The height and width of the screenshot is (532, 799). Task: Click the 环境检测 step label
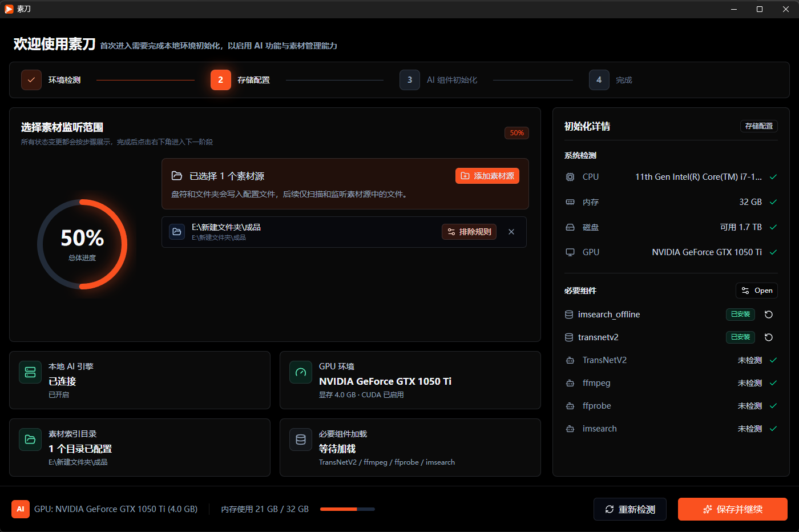[64, 80]
